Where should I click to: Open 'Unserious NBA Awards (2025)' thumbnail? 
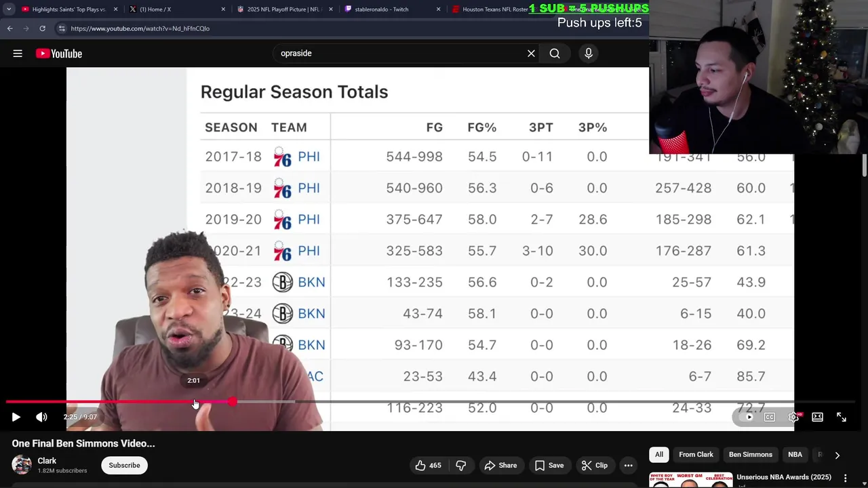pos(690,480)
